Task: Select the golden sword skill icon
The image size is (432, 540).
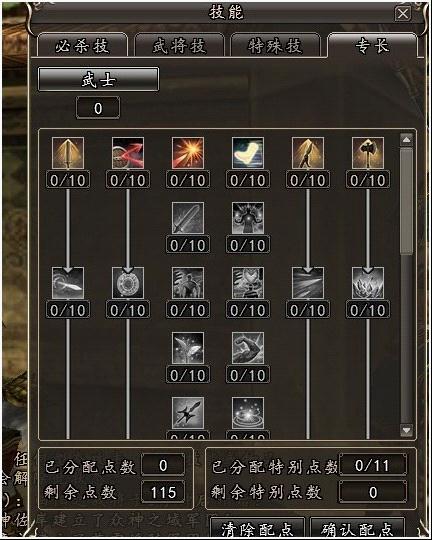Action: (68, 153)
